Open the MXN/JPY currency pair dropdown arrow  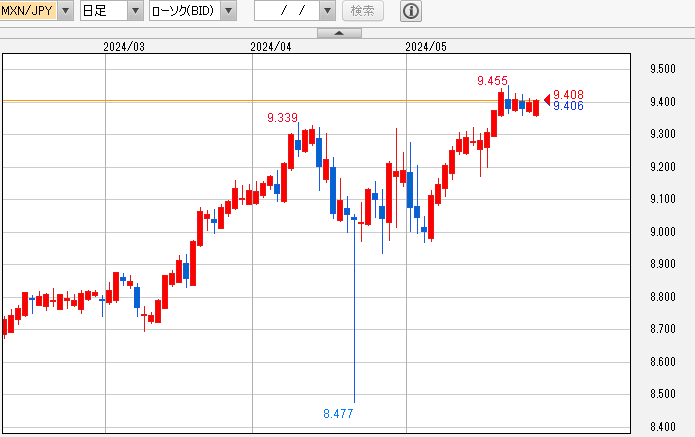click(66, 11)
